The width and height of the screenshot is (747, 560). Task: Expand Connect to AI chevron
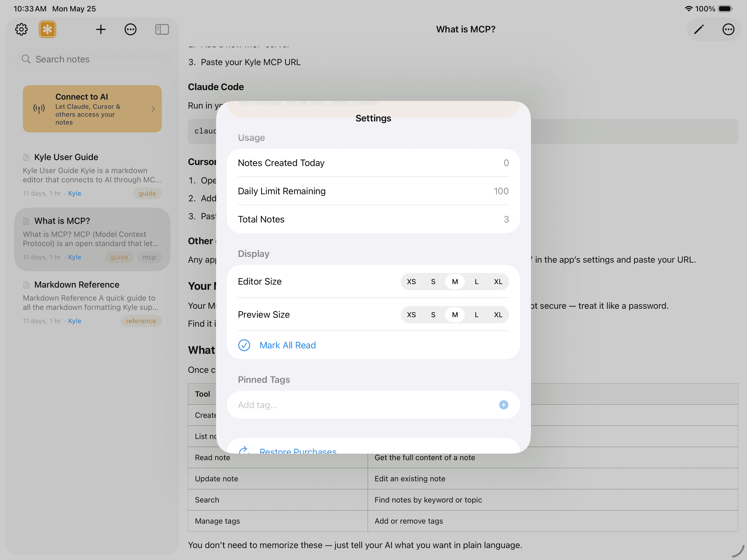[153, 109]
